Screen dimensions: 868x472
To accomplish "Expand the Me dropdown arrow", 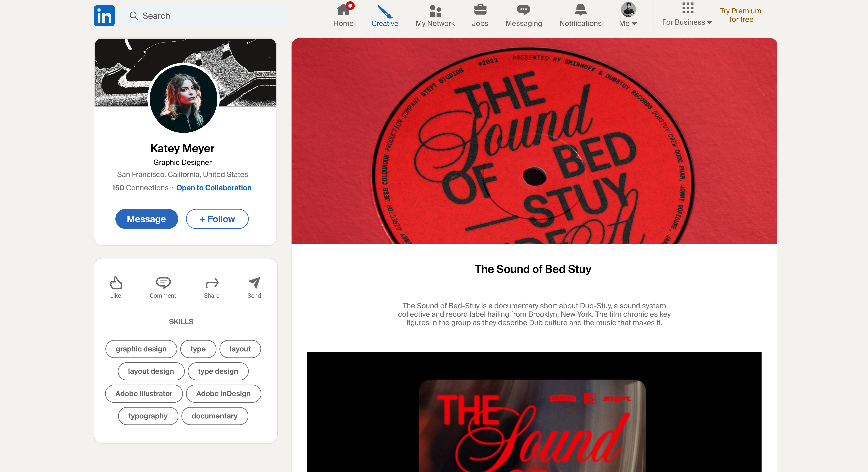I will point(634,24).
